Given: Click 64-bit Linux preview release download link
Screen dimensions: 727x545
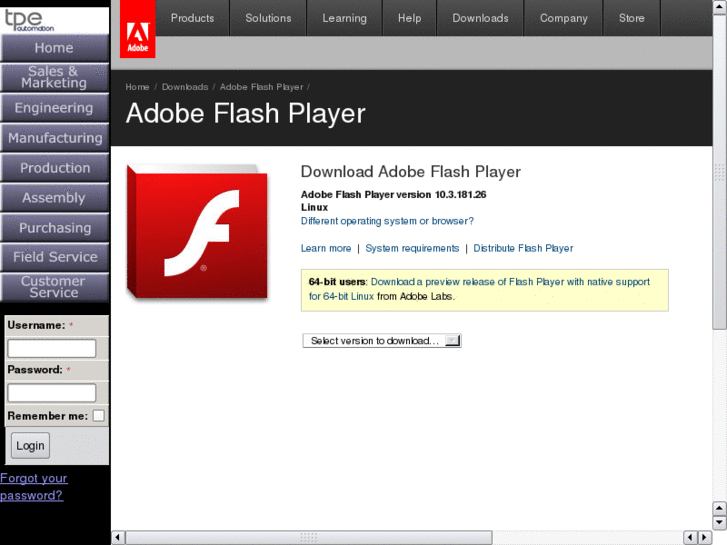Looking at the screenshot, I should pos(479,289).
